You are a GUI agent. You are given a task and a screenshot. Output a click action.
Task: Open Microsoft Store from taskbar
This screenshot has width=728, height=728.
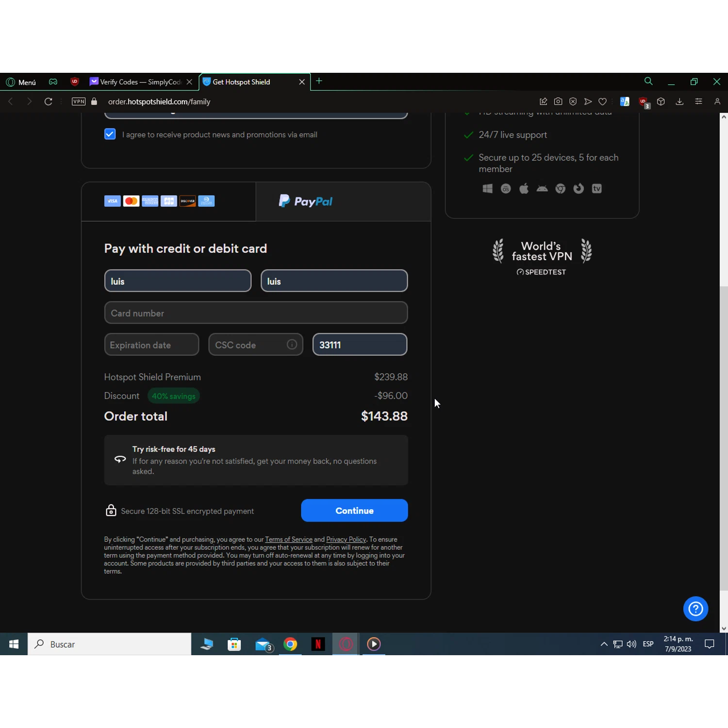[x=234, y=644]
